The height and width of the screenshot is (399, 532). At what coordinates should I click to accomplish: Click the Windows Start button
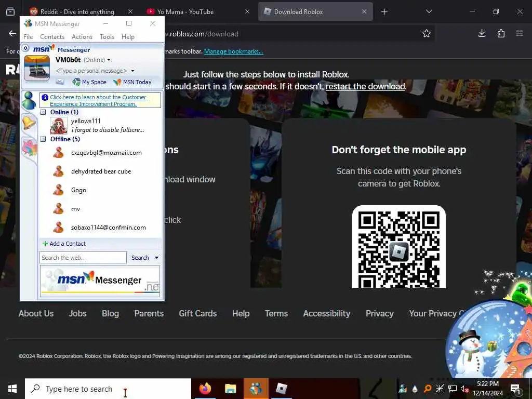tap(12, 389)
